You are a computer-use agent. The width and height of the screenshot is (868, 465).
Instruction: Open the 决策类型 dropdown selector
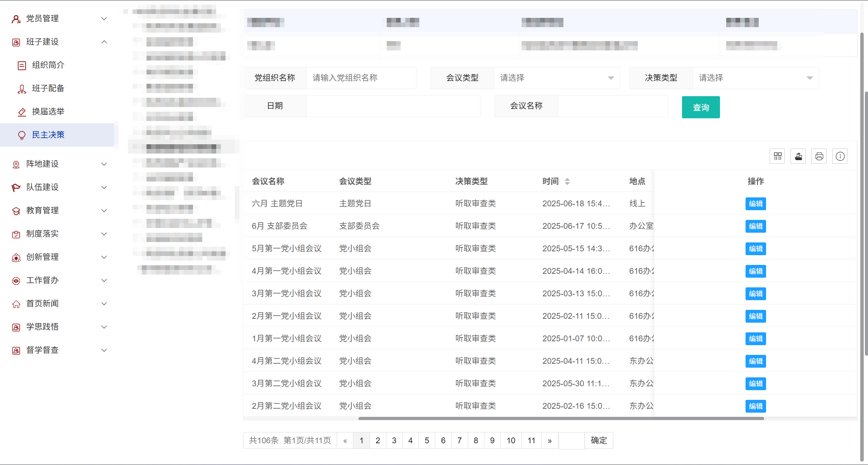pyautogui.click(x=756, y=78)
